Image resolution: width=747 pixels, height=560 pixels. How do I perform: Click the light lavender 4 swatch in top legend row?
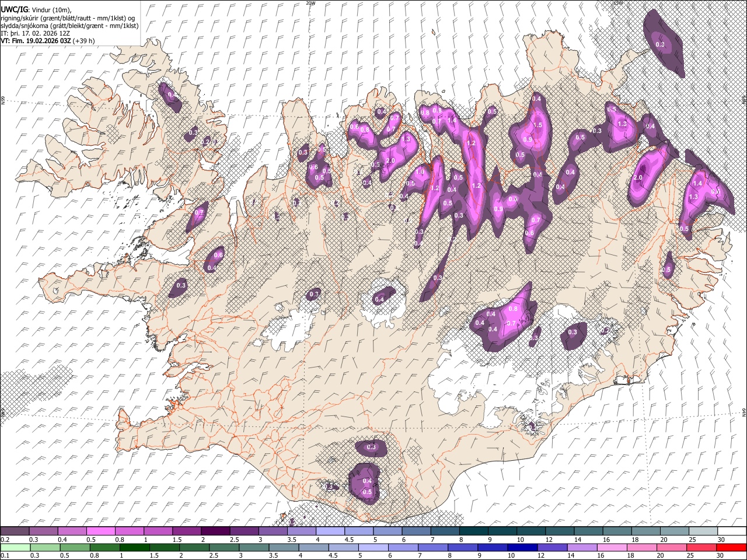[330, 531]
